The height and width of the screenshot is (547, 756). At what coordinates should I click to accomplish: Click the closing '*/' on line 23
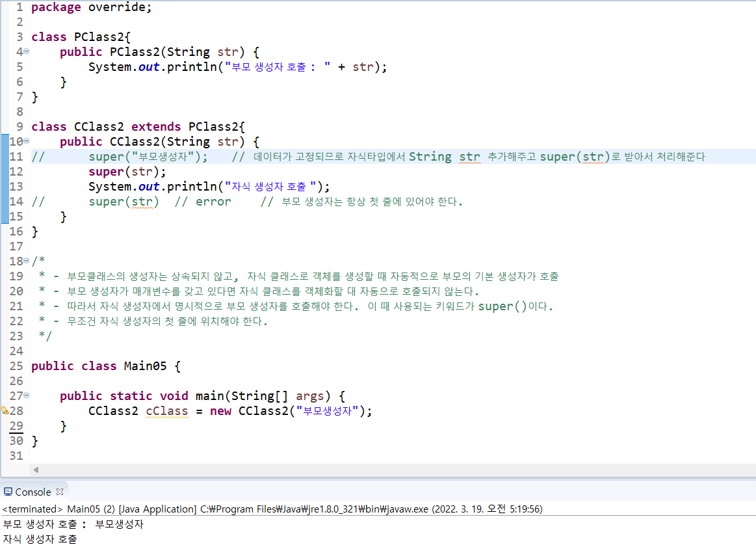pos(46,336)
